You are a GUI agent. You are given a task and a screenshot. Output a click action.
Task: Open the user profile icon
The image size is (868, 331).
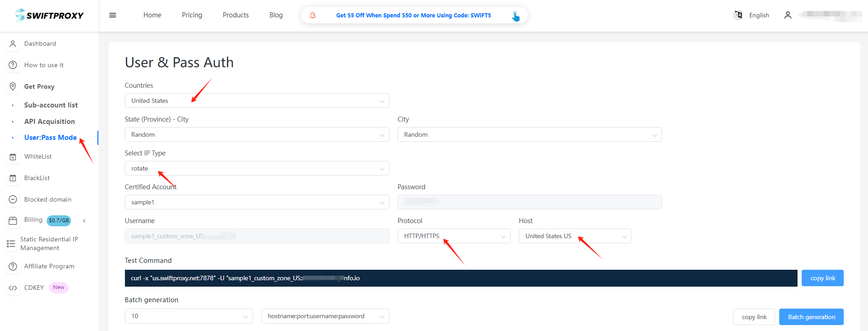(787, 15)
